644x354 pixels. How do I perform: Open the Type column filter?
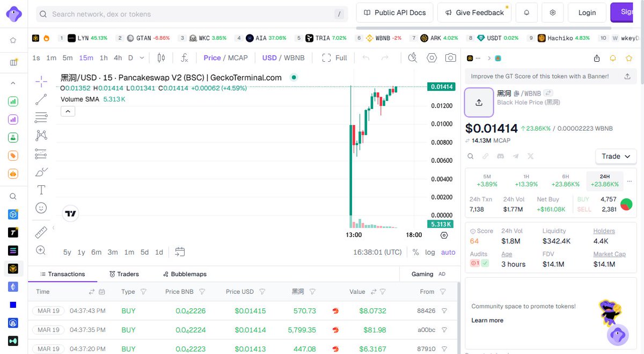pos(143,292)
